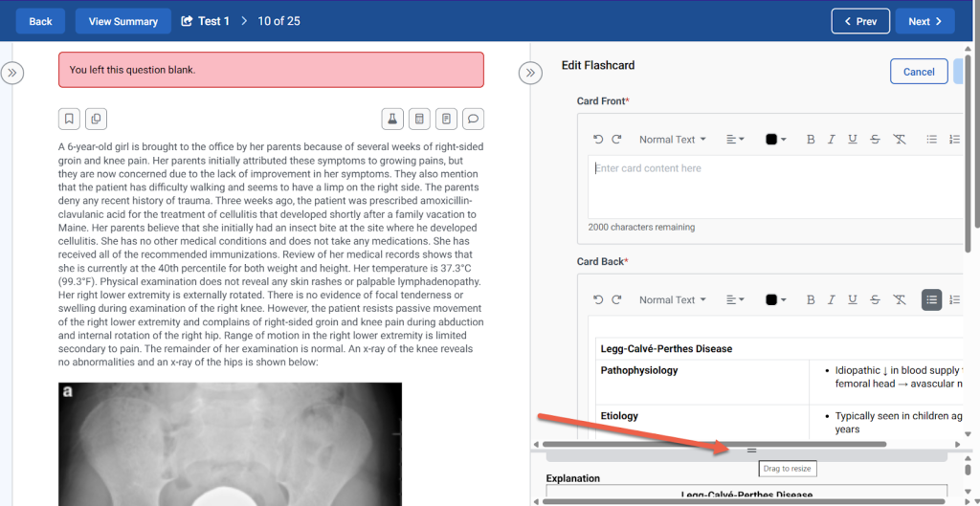Open the notes icon above the question
980x506 pixels.
click(x=445, y=119)
